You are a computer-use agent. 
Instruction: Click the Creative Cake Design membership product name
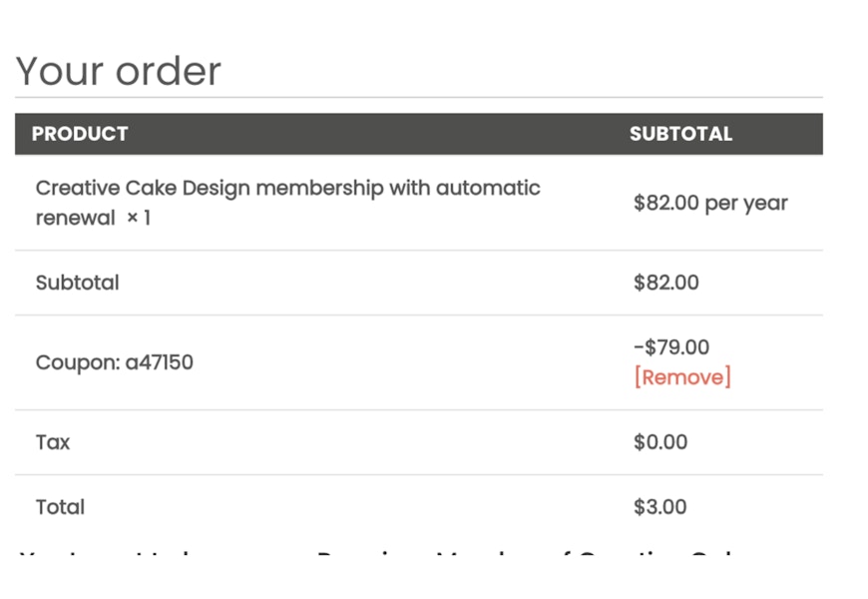point(287,188)
